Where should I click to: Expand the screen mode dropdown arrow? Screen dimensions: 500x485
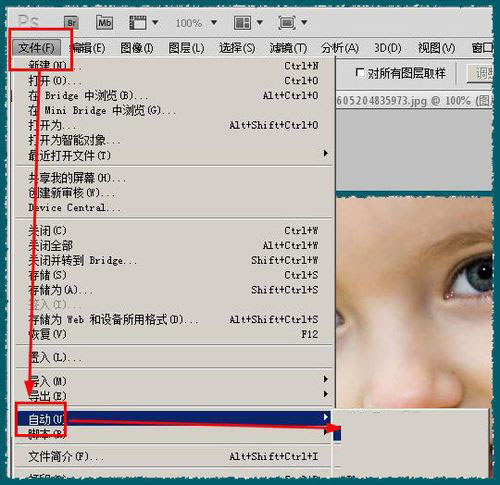pos(304,23)
